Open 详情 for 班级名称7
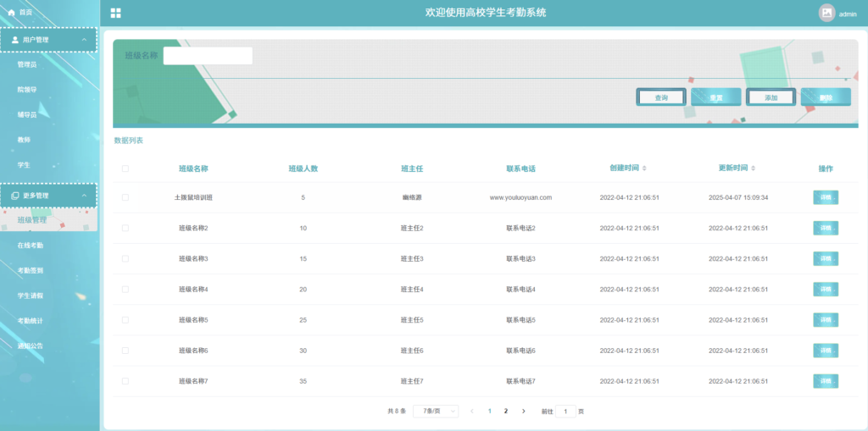 pos(826,381)
